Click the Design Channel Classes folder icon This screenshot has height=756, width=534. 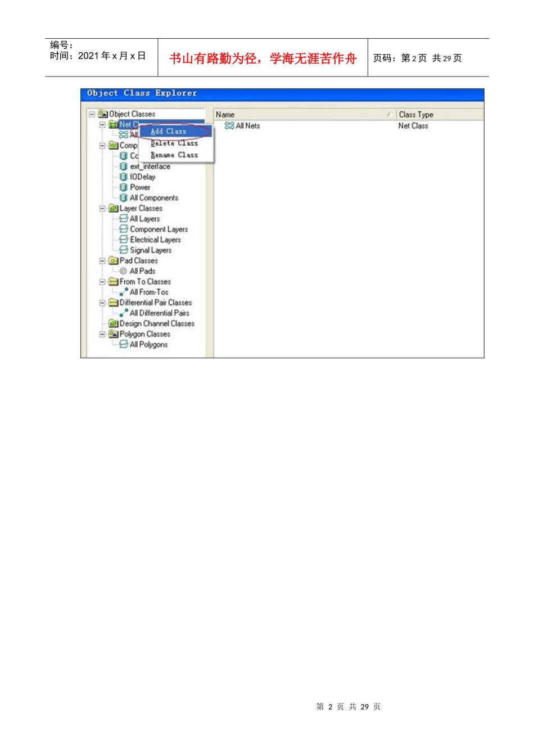pyautogui.click(x=114, y=323)
